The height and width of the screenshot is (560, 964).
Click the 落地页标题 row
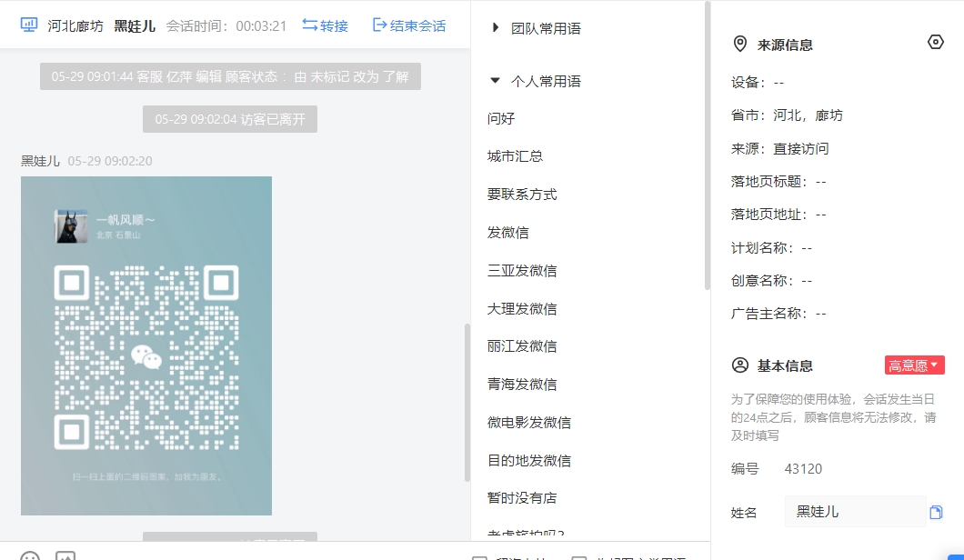[779, 181]
